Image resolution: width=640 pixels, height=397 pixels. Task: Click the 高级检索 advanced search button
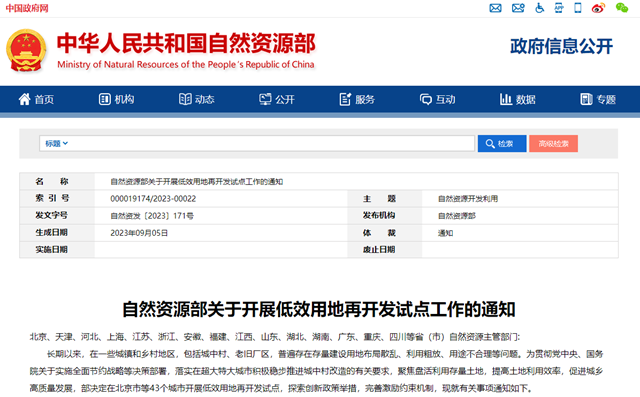point(553,144)
